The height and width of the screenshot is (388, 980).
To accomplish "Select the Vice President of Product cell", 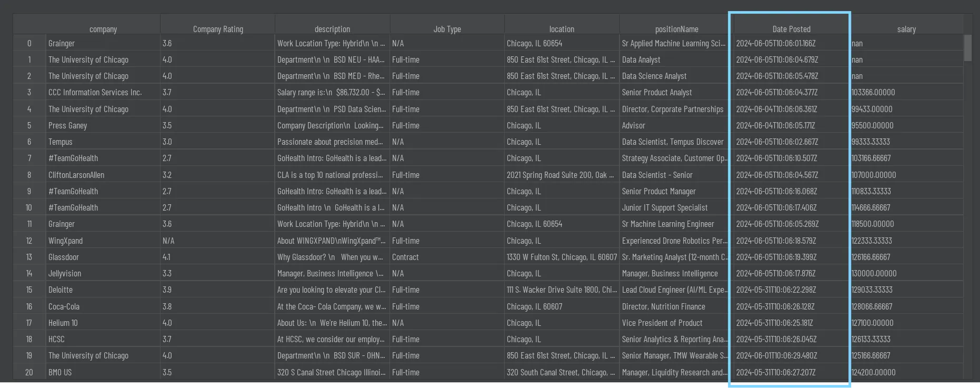I will click(676, 323).
